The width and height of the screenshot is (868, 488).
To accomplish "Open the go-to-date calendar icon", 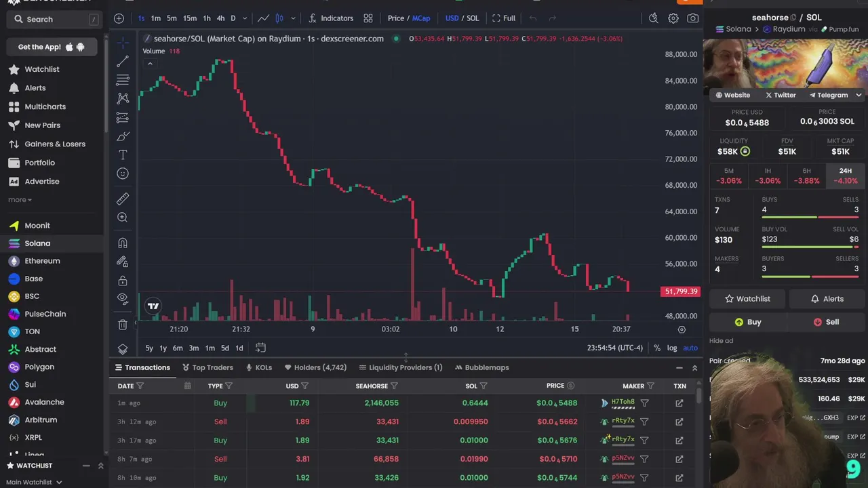I will pyautogui.click(x=260, y=348).
